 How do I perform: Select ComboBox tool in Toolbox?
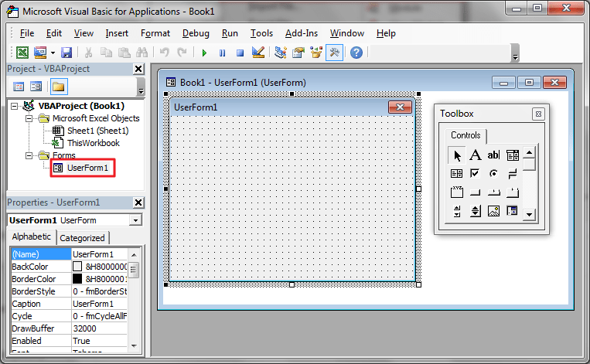pyautogui.click(x=512, y=155)
